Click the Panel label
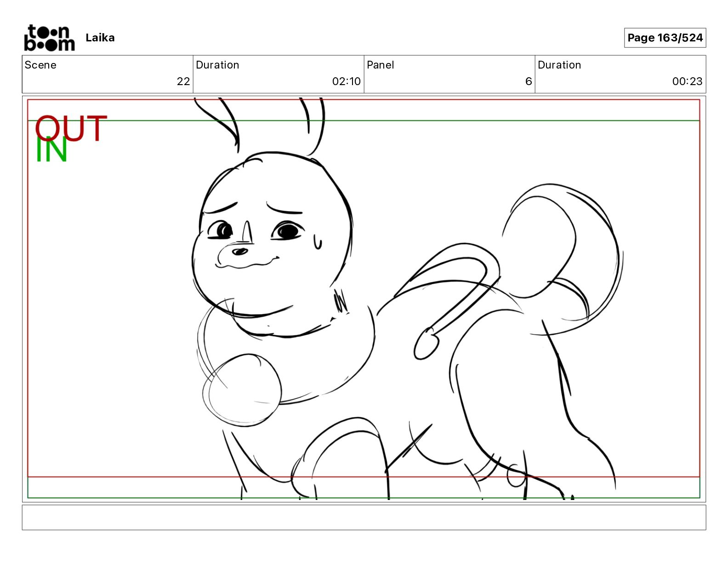Screen dimensions: 728x563 coord(381,65)
